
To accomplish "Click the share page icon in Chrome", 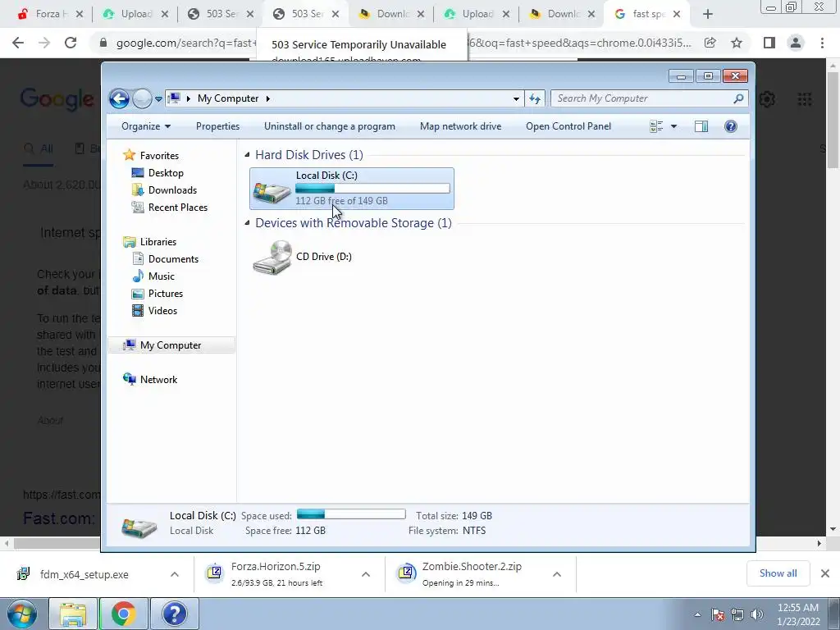I will point(710,43).
